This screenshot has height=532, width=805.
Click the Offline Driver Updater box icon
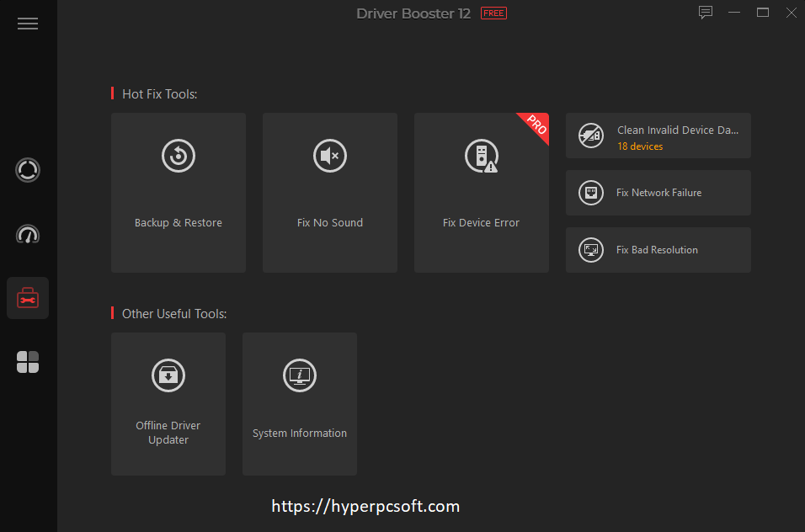pos(168,375)
